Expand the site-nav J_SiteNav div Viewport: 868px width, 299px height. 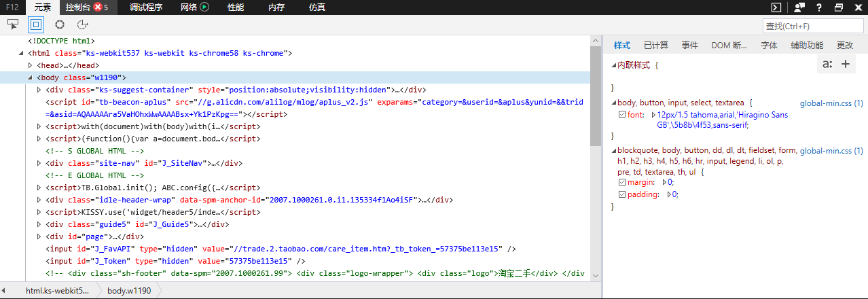[39, 163]
